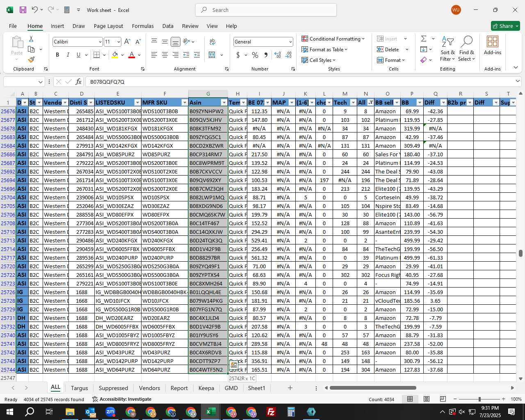Viewport: 525px width, 420px height.
Task: Click Accessibility: Investigate in status bar
Action: 122,399
